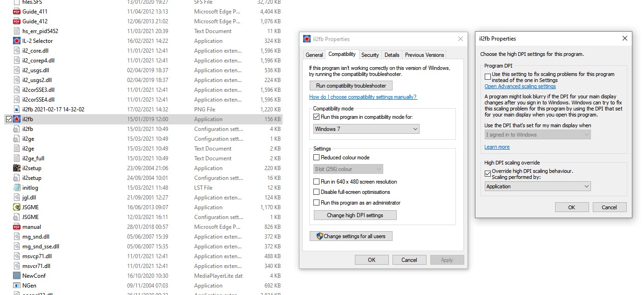Open the Details tab
The image size is (644, 295).
point(392,55)
